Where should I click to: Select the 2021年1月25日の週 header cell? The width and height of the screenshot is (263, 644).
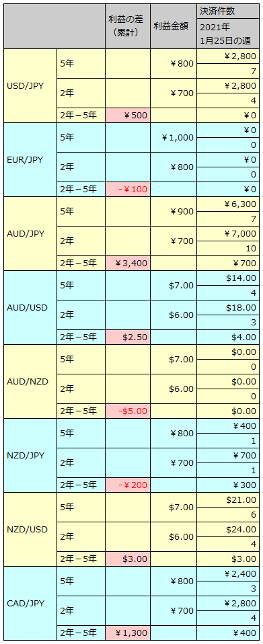point(227,34)
